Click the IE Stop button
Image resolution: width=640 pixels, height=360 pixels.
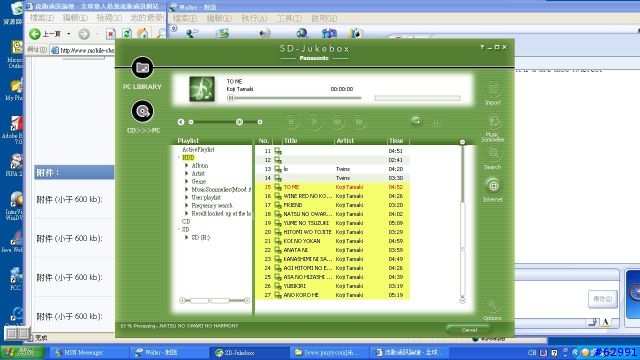pyautogui.click(x=110, y=34)
